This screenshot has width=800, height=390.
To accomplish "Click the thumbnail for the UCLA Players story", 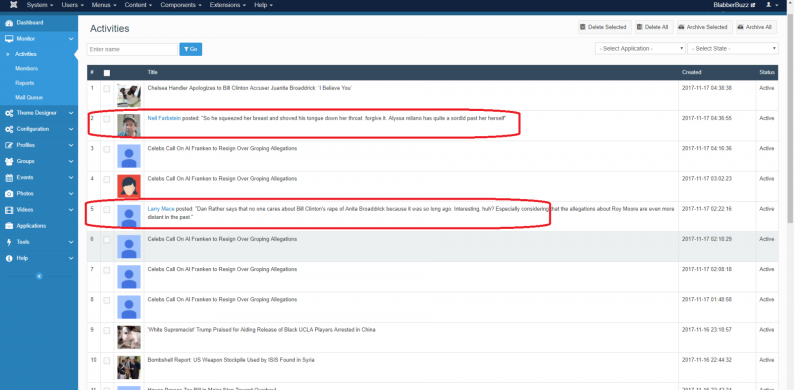I will point(129,337).
